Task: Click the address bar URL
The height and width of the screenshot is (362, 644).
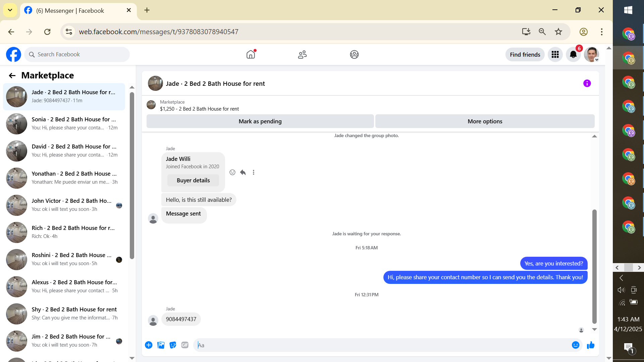Action: click(158, 32)
